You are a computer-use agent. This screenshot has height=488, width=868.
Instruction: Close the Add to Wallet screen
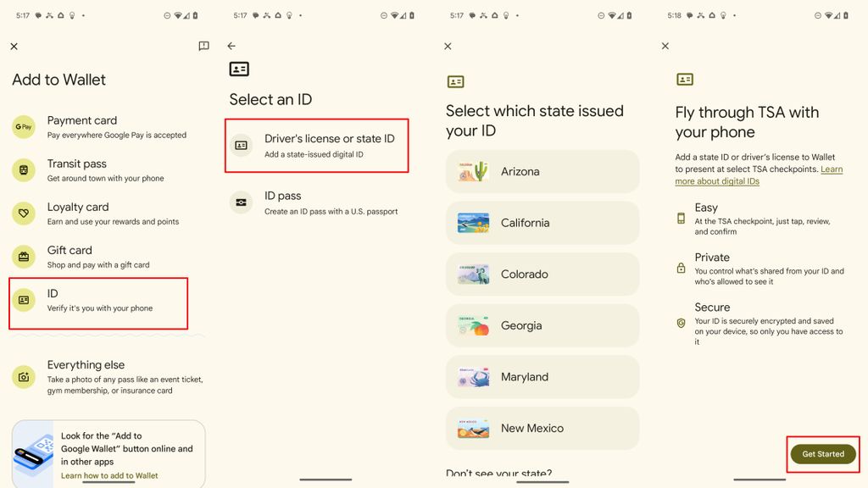tap(14, 47)
